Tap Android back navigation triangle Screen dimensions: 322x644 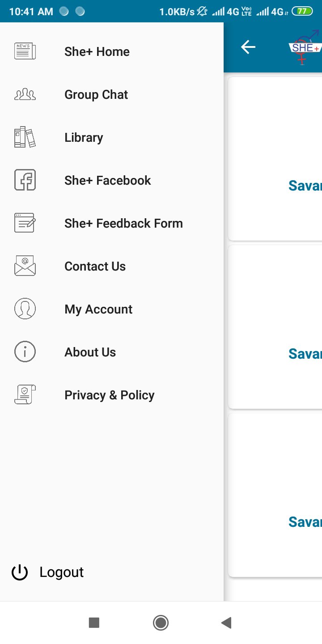pyautogui.click(x=226, y=623)
